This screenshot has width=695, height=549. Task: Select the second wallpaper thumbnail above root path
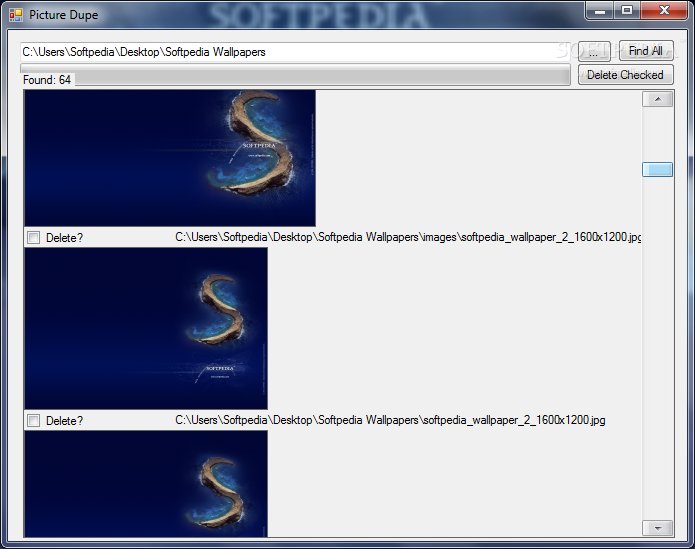click(x=146, y=328)
